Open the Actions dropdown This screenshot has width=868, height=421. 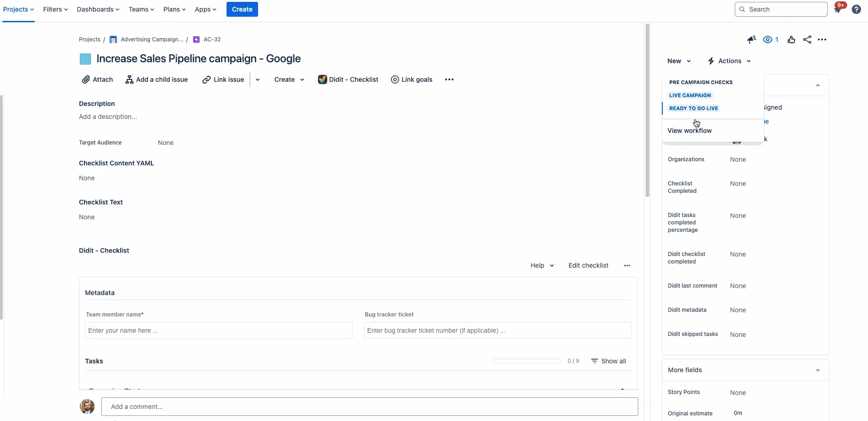pyautogui.click(x=729, y=61)
